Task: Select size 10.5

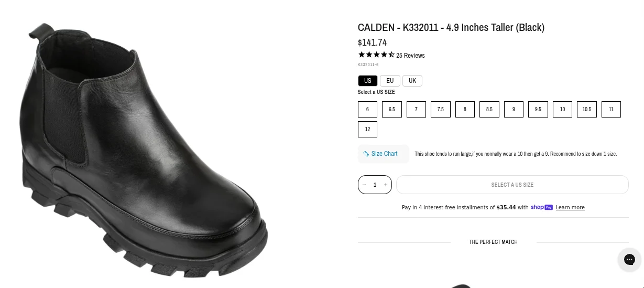Action: (x=587, y=109)
